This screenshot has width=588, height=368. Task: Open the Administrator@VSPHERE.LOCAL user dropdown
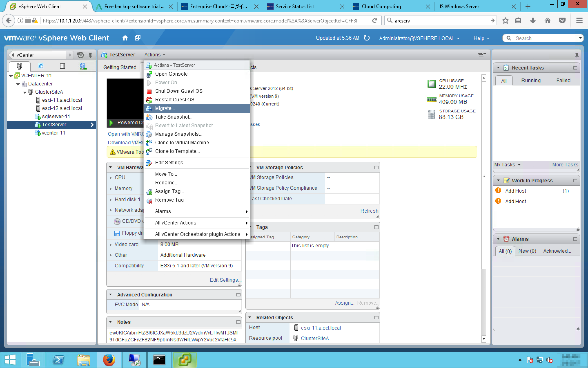419,38
